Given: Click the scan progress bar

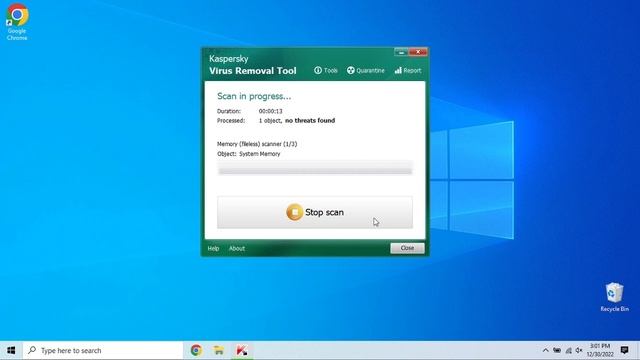Looking at the screenshot, I should [x=315, y=171].
